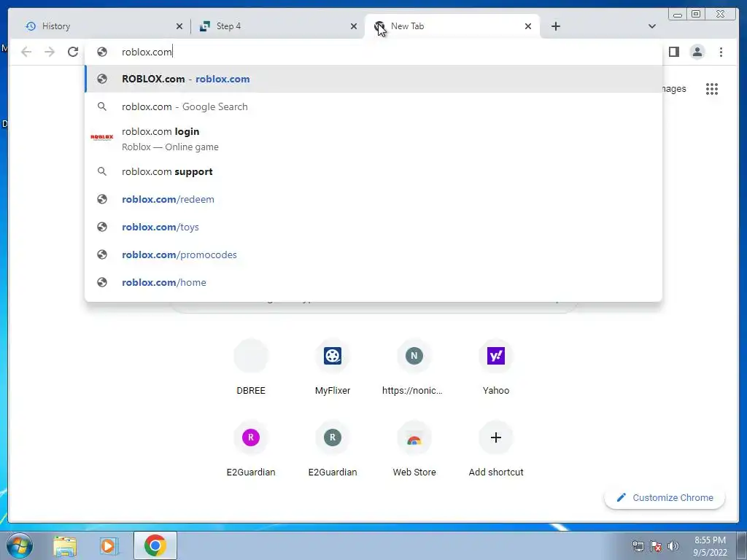Pick the roblox.com support suggestion
The image size is (747, 560).
(373, 171)
